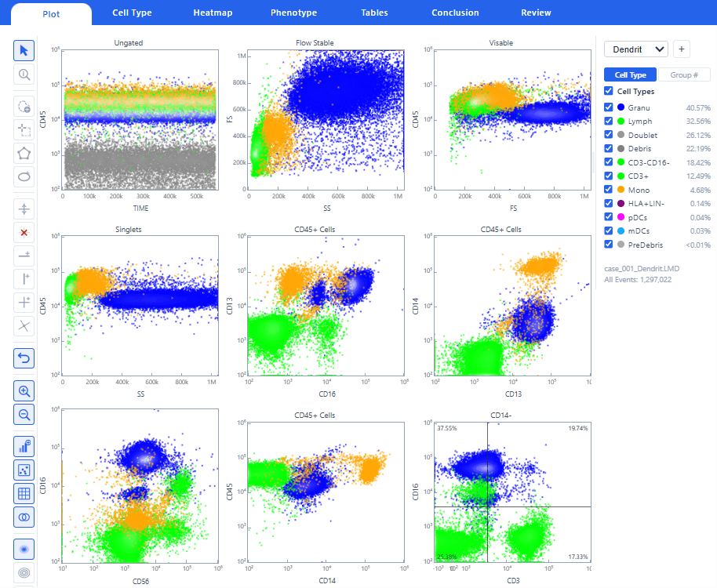Toggle the HLA+LIN- checkbox
This screenshot has width=717, height=588.
[608, 203]
